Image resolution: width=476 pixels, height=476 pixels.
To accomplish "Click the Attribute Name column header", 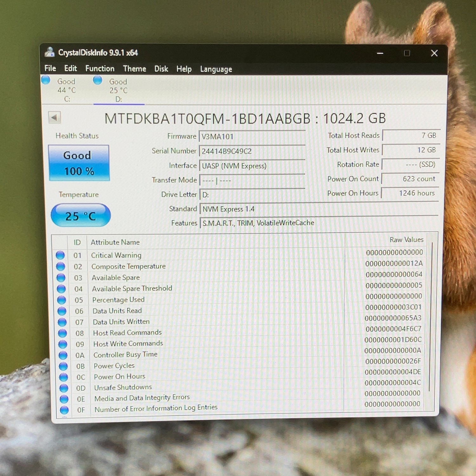I will click(x=115, y=242).
